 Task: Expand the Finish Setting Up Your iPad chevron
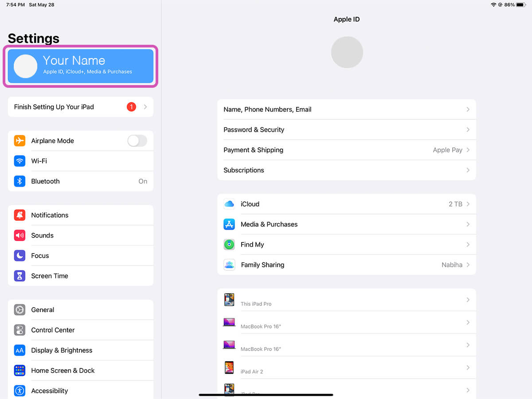(x=145, y=107)
